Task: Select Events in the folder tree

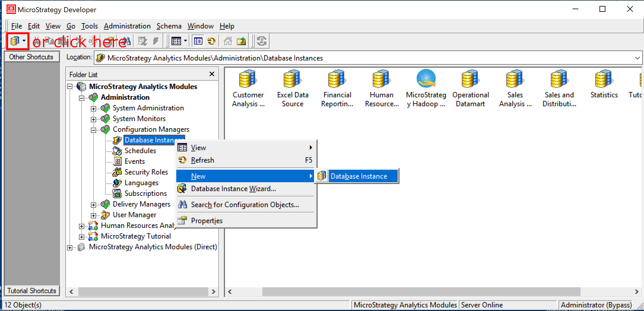Action: coord(134,161)
